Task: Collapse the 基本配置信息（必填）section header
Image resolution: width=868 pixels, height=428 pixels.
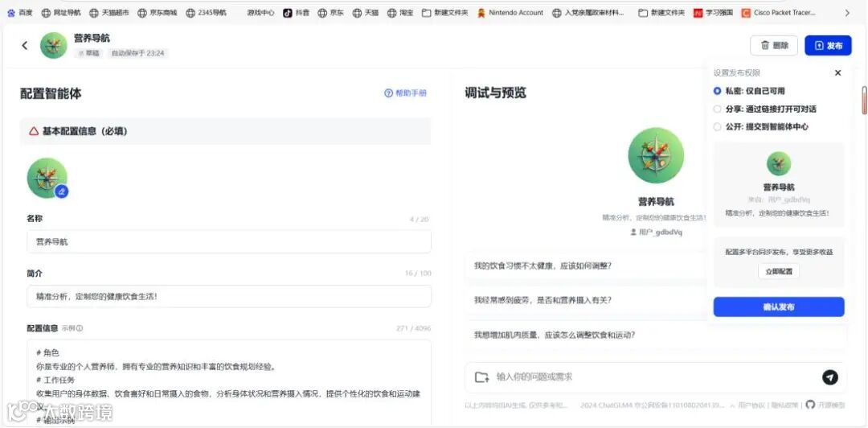Action: tap(225, 131)
